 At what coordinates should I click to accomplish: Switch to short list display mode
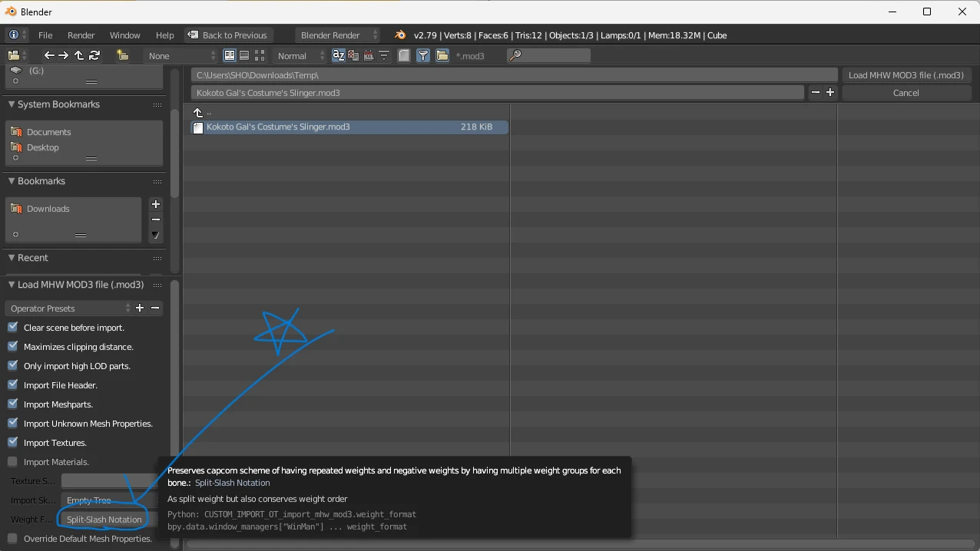[229, 55]
